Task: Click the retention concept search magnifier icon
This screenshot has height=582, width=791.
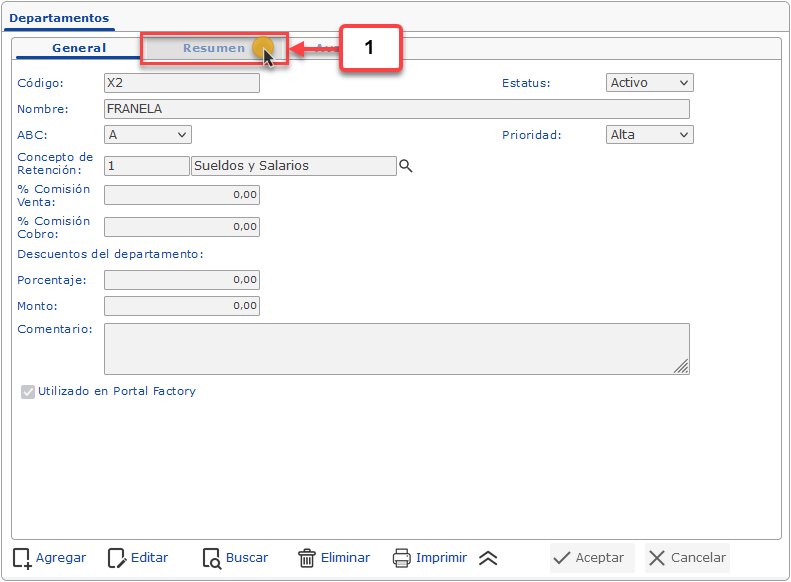Action: tap(406, 166)
